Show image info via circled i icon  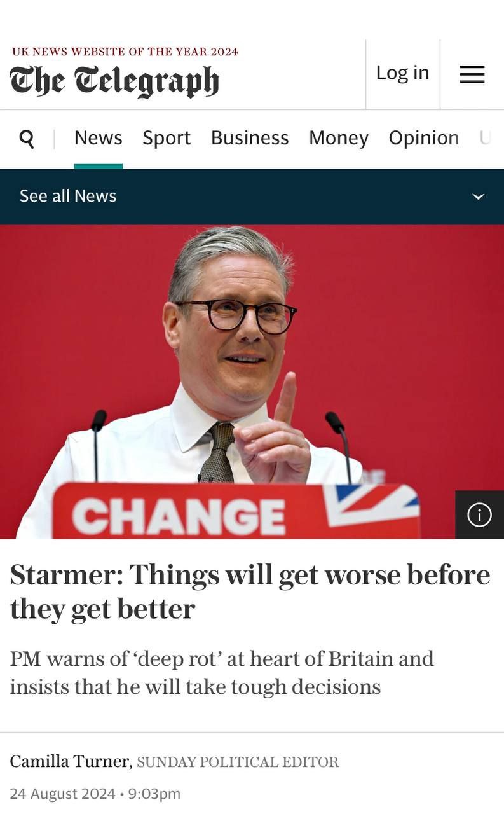[x=479, y=514]
